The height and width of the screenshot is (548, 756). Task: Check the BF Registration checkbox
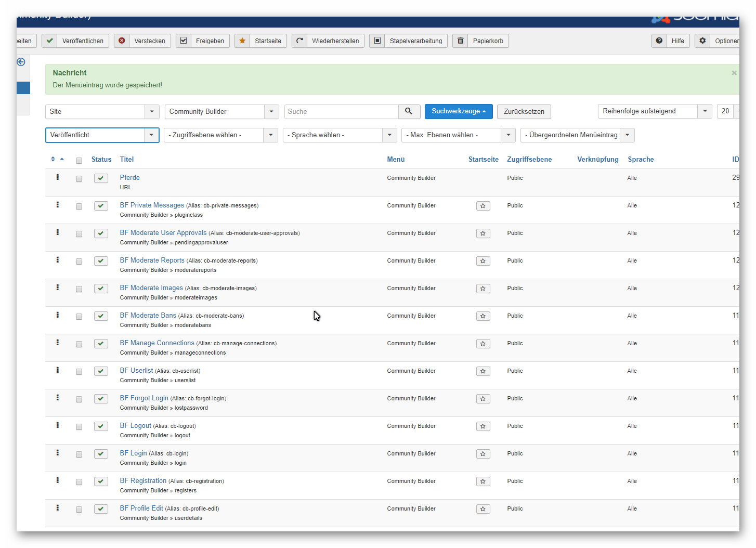pos(79,482)
